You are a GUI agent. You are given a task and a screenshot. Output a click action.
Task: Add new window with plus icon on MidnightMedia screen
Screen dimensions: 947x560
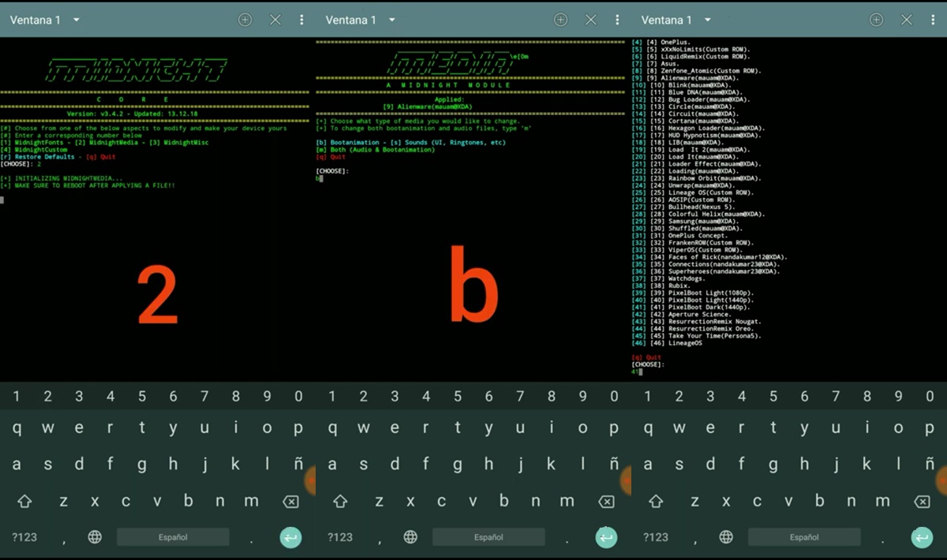pos(561,20)
